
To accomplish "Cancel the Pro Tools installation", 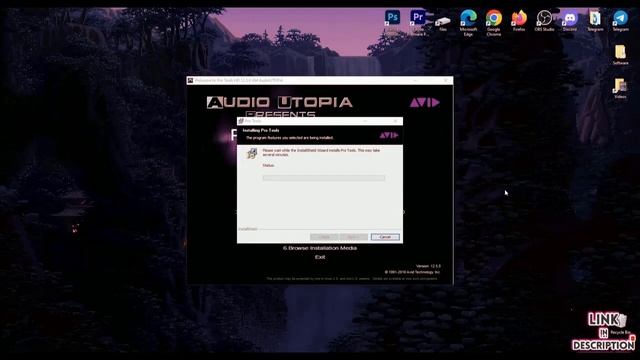I will [x=385, y=237].
